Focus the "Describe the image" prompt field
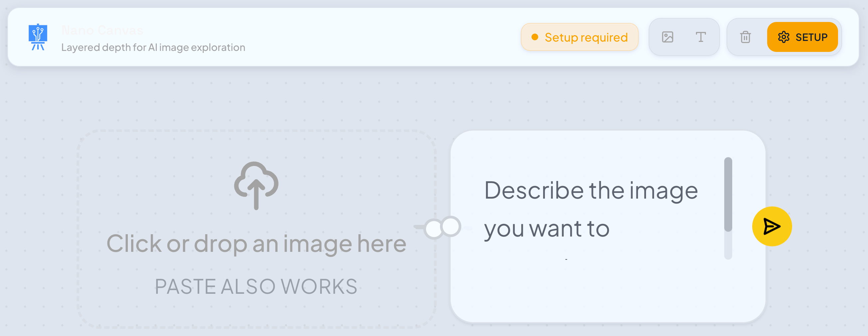Image resolution: width=868 pixels, height=336 pixels. coord(590,209)
